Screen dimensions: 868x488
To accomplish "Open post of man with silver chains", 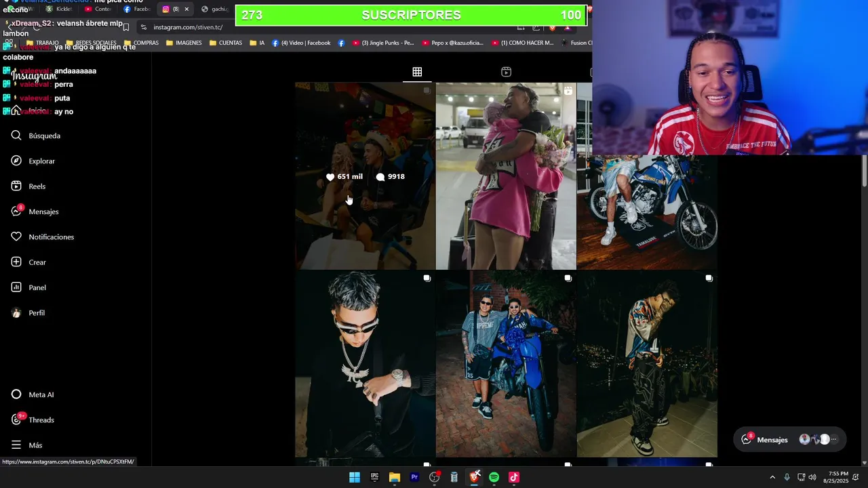I will (x=365, y=365).
